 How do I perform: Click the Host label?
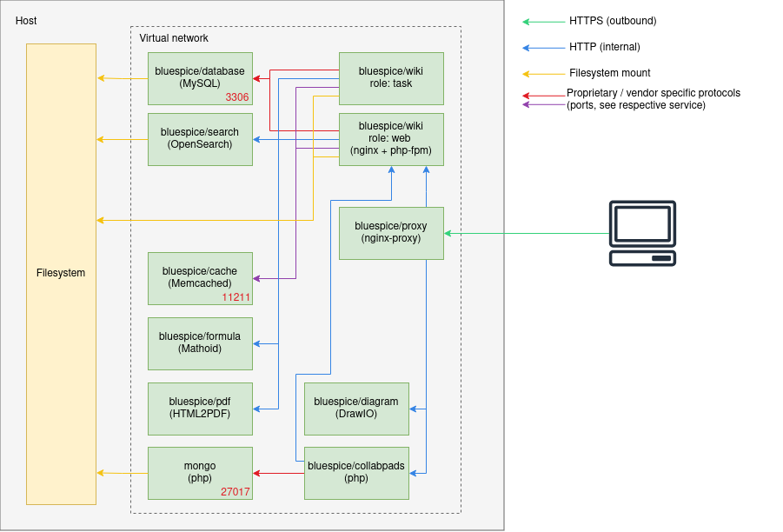26,21
